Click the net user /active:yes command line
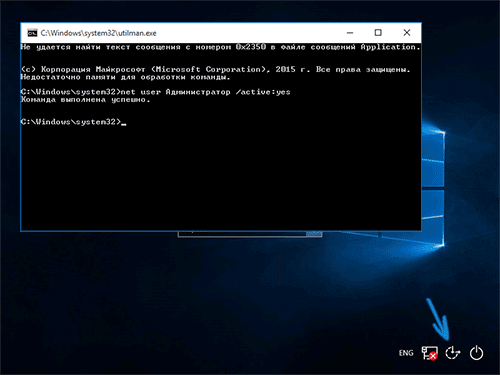The width and height of the screenshot is (500, 375). pyautogui.click(x=155, y=92)
